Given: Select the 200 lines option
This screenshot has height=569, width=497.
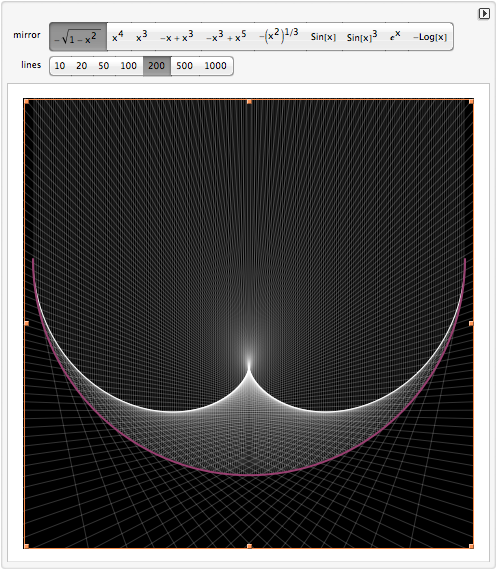Looking at the screenshot, I should click(157, 66).
